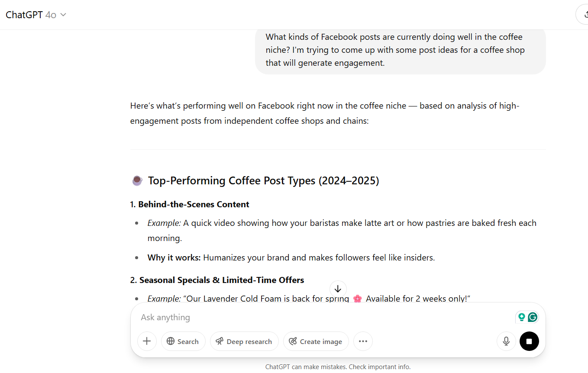
Task: Toggle the Create image tool
Action: [x=316, y=341]
